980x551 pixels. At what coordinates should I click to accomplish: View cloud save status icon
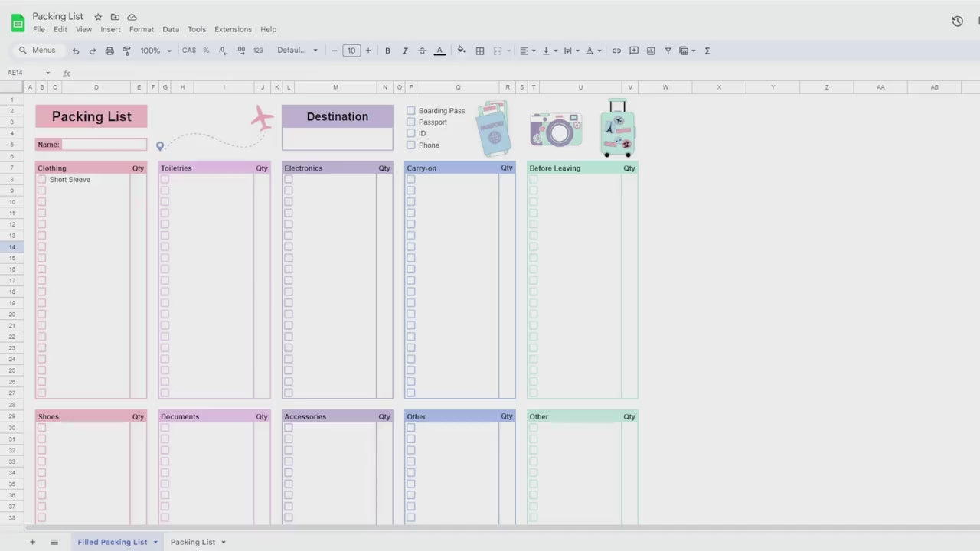click(132, 17)
